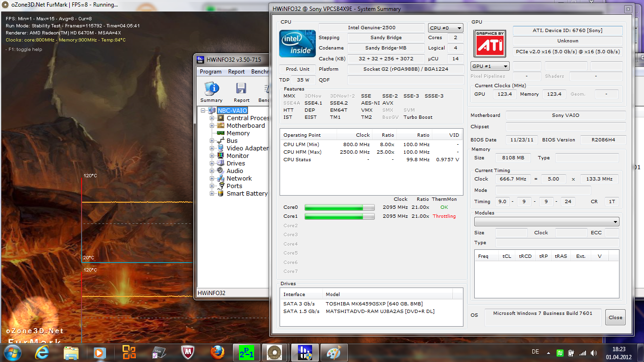The height and width of the screenshot is (362, 644).
Task: Open McAfee from the taskbar
Action: point(188,352)
